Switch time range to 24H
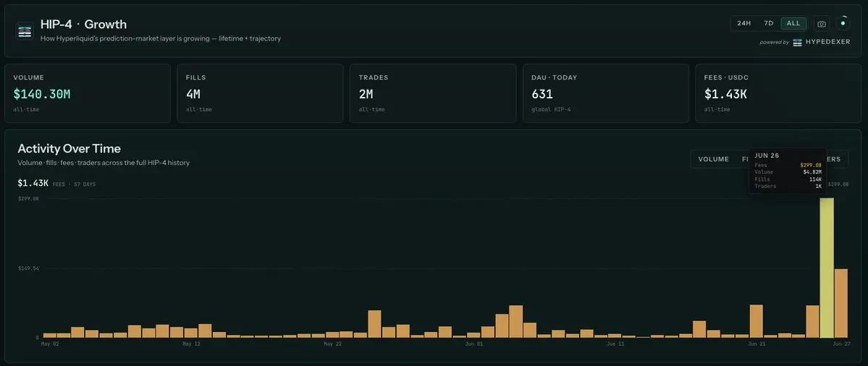The image size is (868, 366). click(744, 23)
